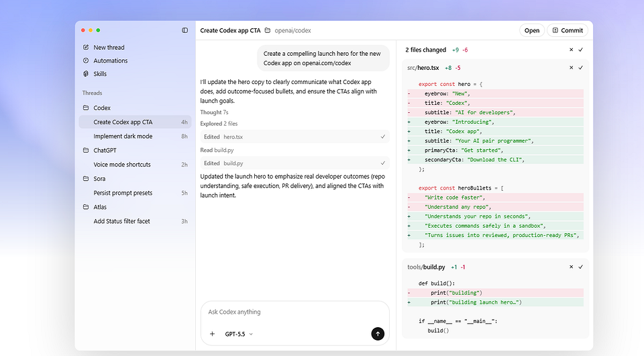Click the macOS green maximize window button
The width and height of the screenshot is (644, 356).
click(x=98, y=30)
